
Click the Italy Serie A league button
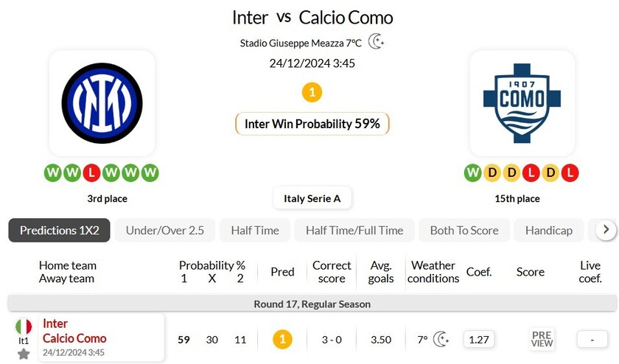312,198
